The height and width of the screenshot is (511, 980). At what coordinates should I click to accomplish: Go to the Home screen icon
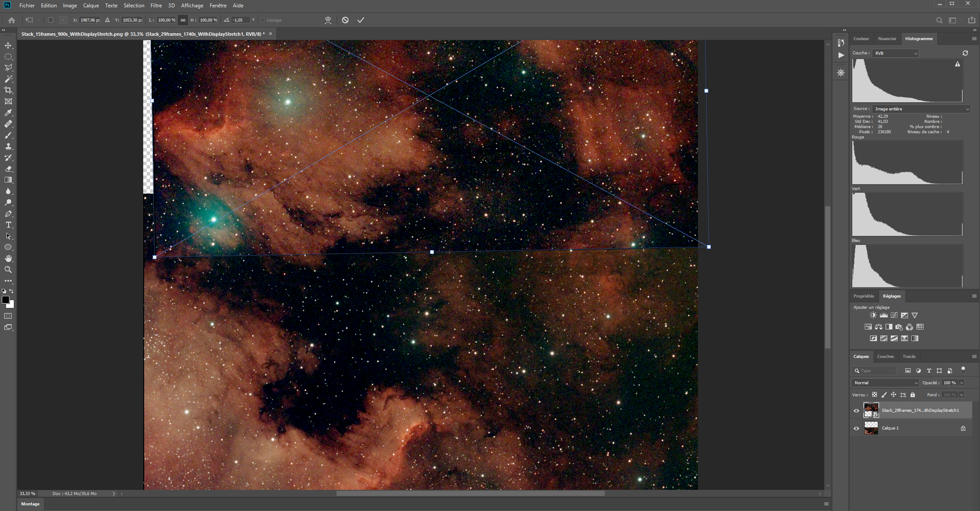click(12, 20)
